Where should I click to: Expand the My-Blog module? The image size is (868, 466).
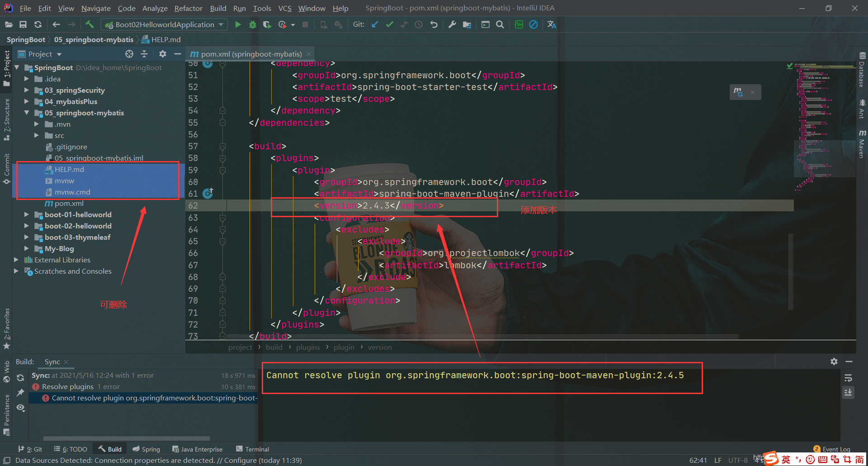(27, 248)
